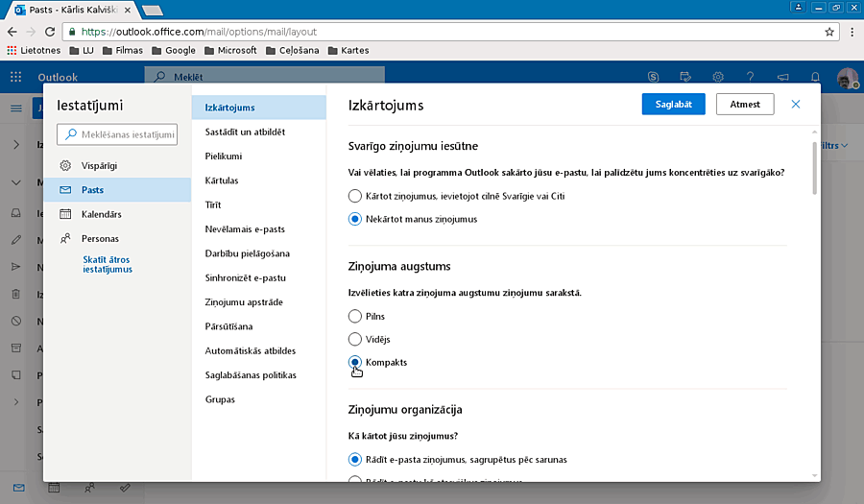Open Drafts pencil folder icon in sidebar
Viewport: 864px width, 504px height.
[16, 240]
